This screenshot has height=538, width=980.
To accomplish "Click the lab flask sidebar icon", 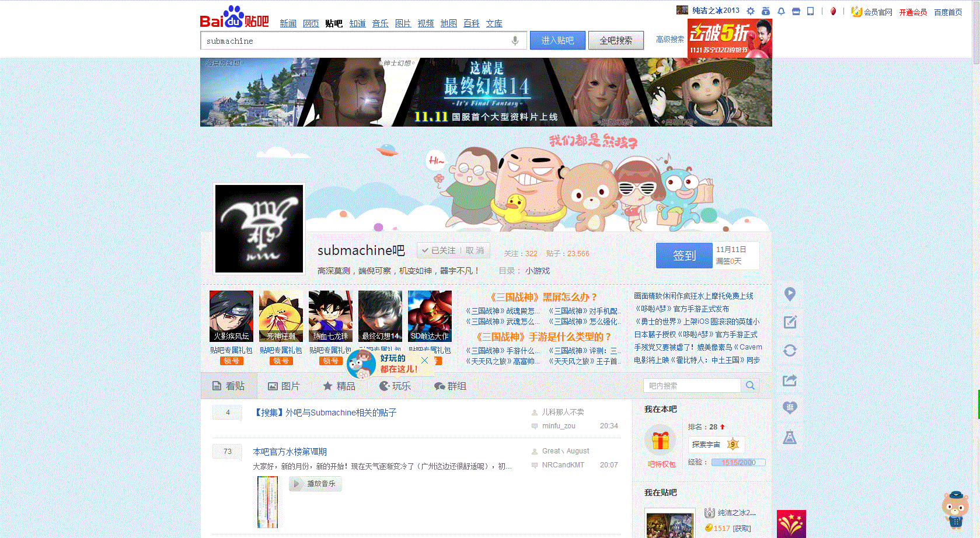I will 790,437.
